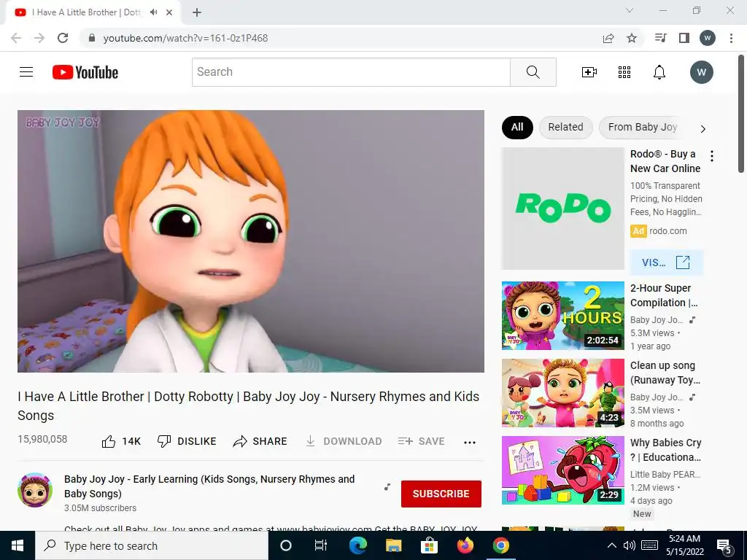The height and width of the screenshot is (560, 747).
Task: Open Why Babies Cry video thumbnail
Action: tap(562, 470)
